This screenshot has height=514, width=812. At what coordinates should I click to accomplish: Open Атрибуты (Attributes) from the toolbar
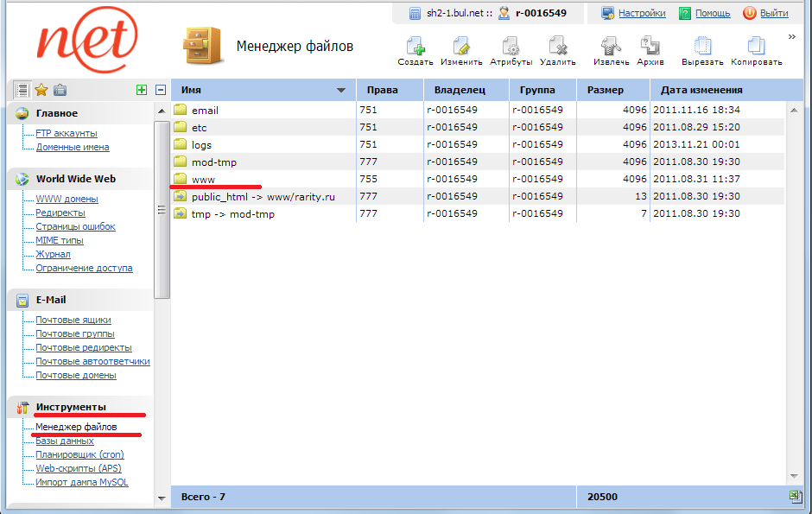tap(511, 47)
